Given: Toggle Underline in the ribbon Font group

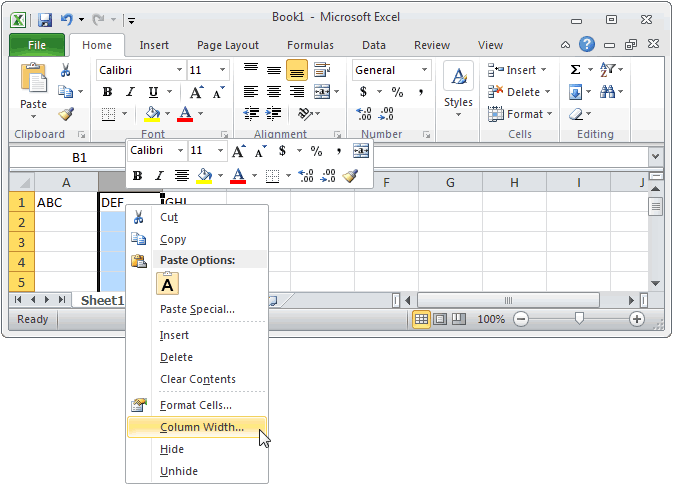Looking at the screenshot, I should (153, 92).
